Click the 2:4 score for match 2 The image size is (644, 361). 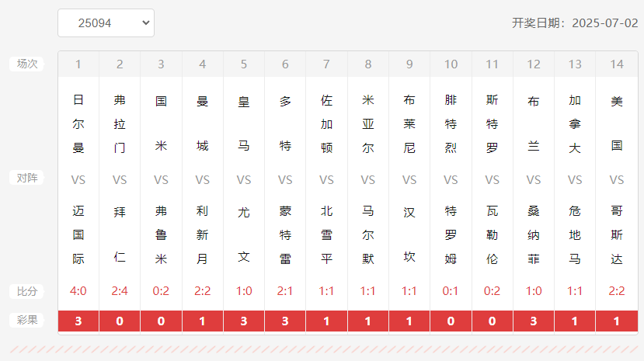pos(120,291)
